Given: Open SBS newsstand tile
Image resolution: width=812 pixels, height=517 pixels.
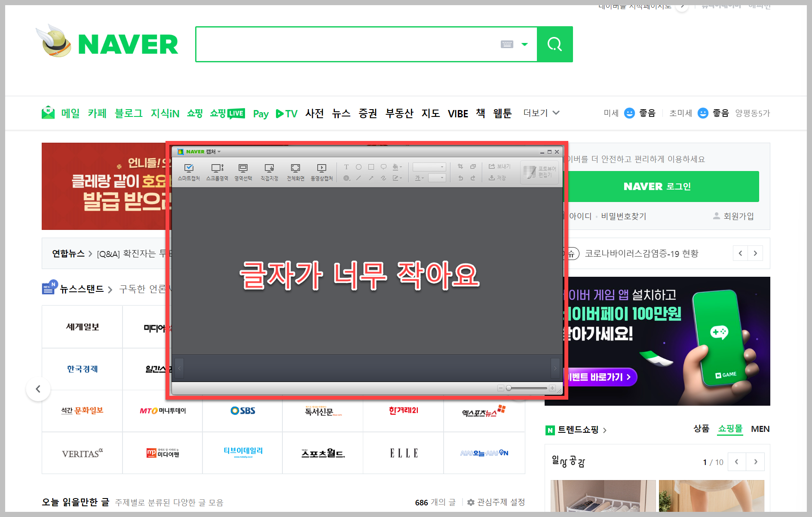Looking at the screenshot, I should [242, 411].
